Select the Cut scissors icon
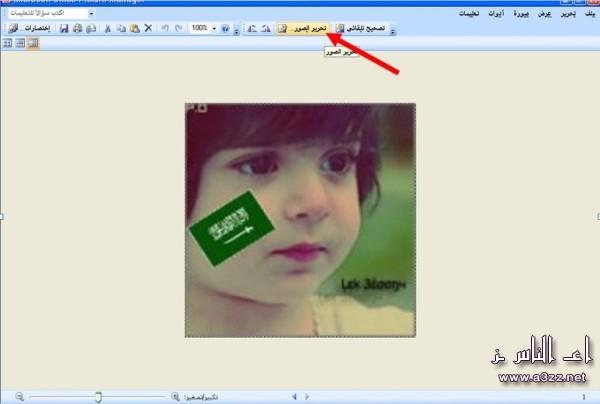Viewport: 600px width, 404px height. click(107, 29)
